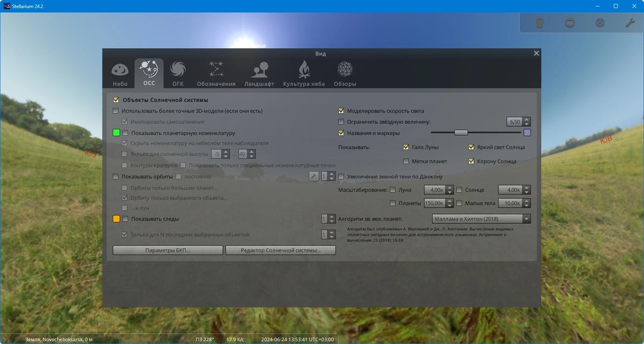This screenshot has width=644, height=344.
Task: Open Параметры БКП button
Action: tap(167, 250)
